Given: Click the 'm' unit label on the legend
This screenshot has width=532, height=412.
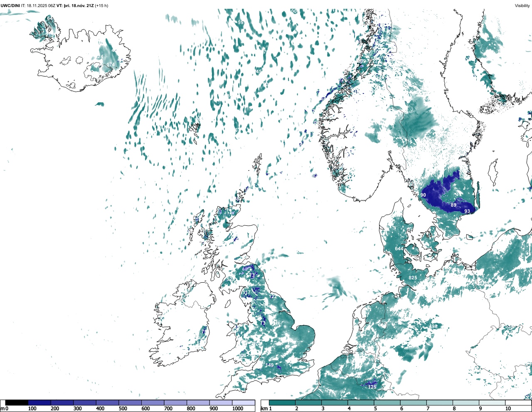Looking at the screenshot, I should (2, 409).
